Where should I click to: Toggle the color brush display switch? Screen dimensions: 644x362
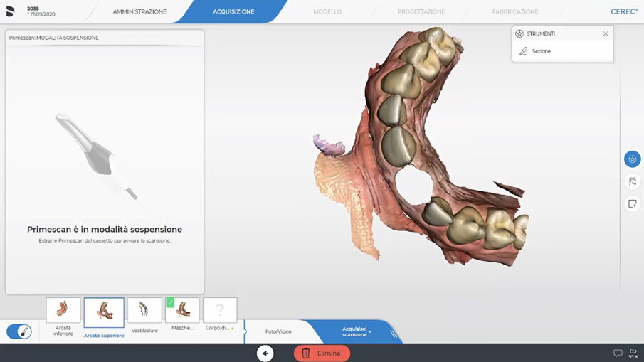19,331
